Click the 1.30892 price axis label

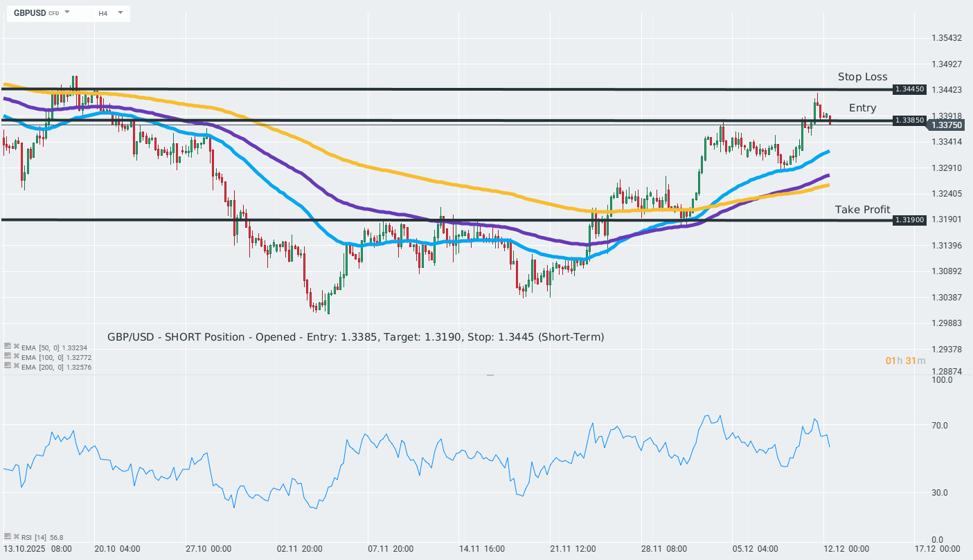[947, 271]
